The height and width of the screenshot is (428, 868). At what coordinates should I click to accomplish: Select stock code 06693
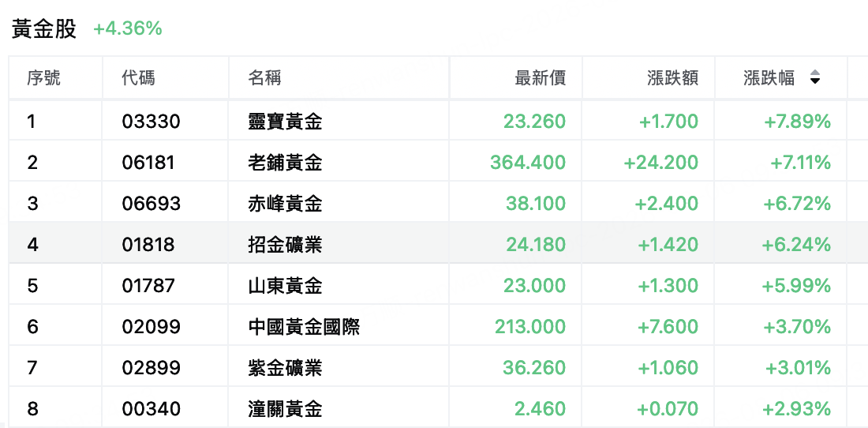pyautogui.click(x=152, y=203)
